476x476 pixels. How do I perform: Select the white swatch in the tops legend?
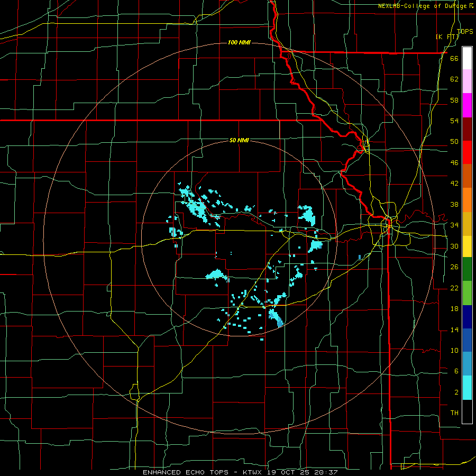click(467, 58)
